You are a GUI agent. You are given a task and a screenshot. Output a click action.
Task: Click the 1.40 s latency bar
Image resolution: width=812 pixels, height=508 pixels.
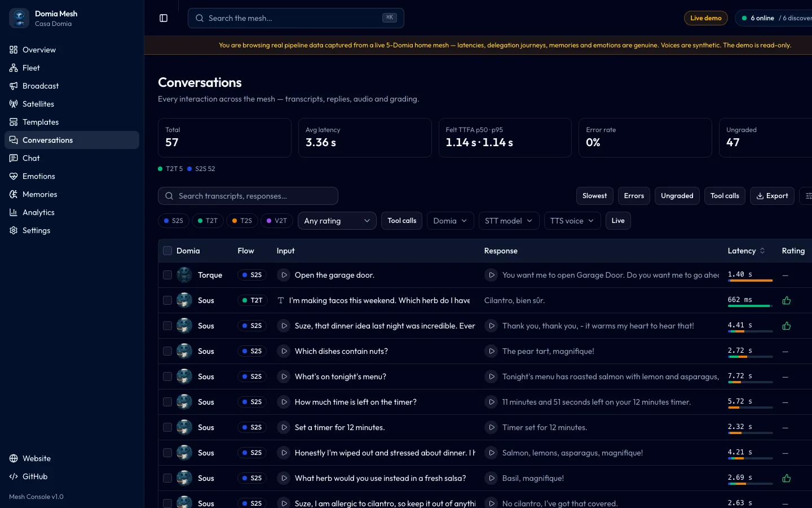(x=750, y=280)
